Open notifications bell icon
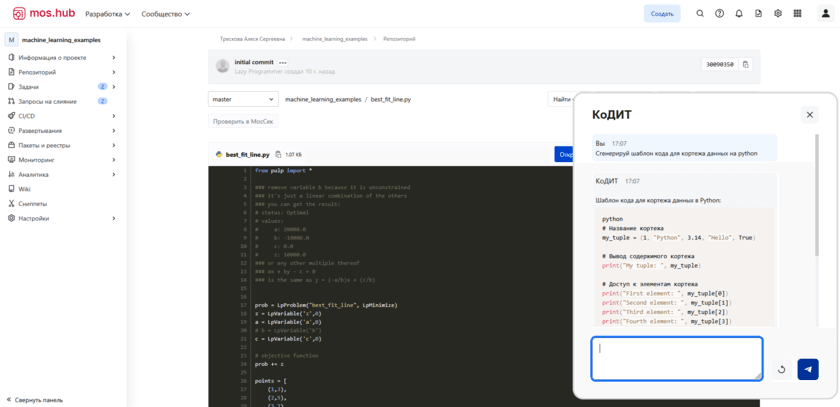 point(739,14)
